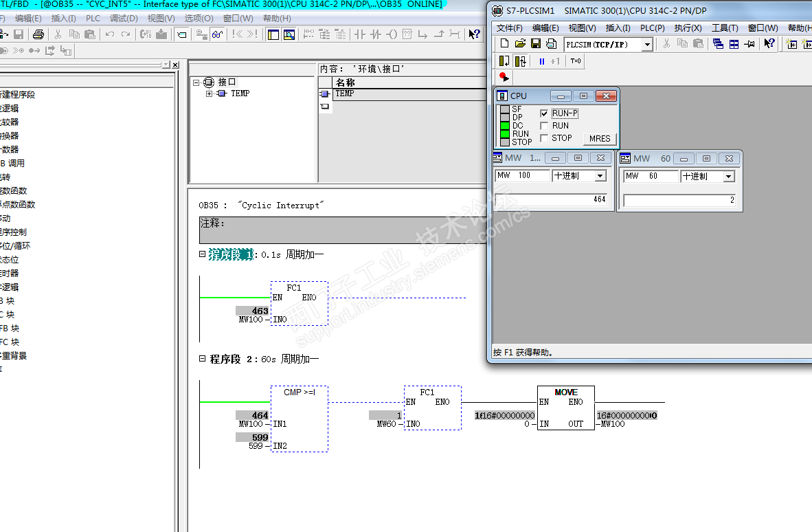The width and height of the screenshot is (812, 532).
Task: Click the open folder icon in PLCSIM
Action: 521,44
